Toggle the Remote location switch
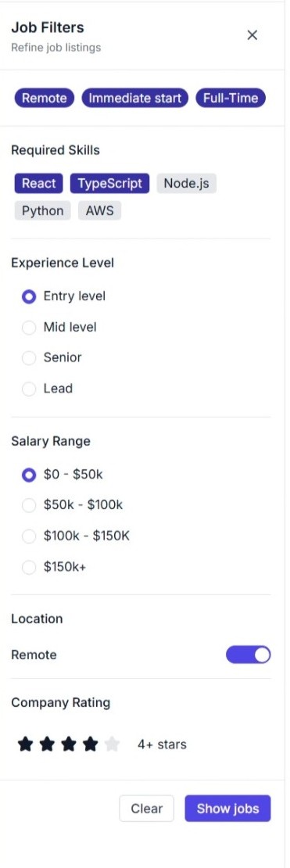The height and width of the screenshot is (868, 290). pyautogui.click(x=248, y=655)
